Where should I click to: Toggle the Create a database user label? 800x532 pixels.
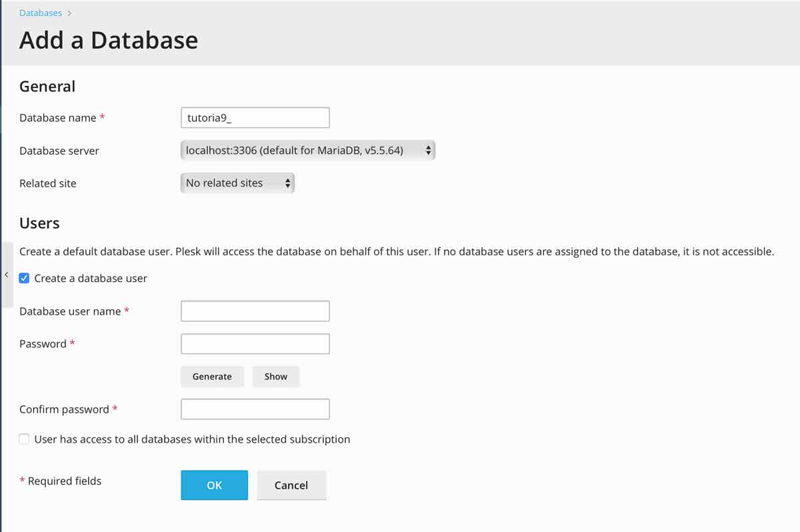pyautogui.click(x=90, y=277)
